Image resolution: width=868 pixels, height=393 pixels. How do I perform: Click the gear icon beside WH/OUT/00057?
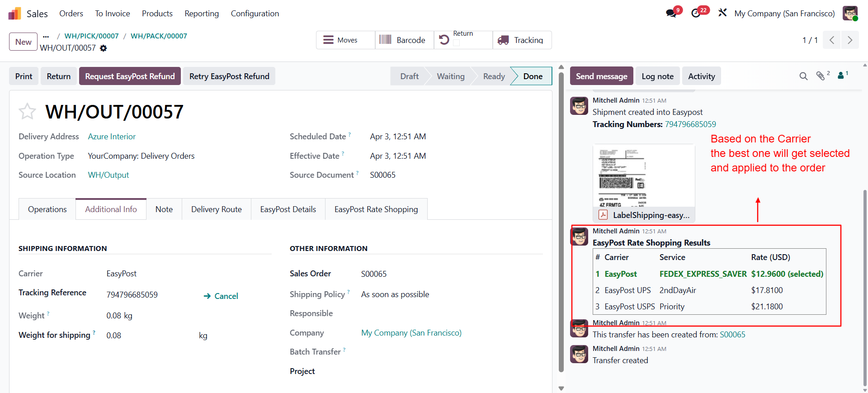coord(104,48)
